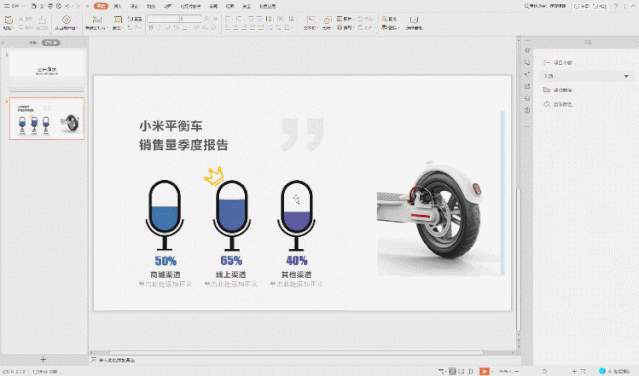Switch to Slide Sorter view in status bar

pos(461,371)
